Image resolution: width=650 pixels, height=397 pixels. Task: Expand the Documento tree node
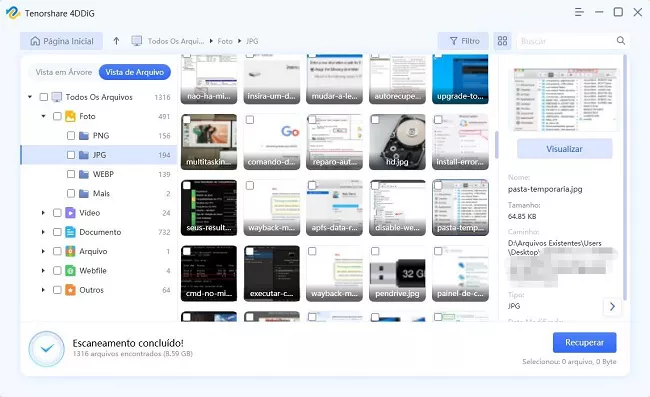click(43, 232)
